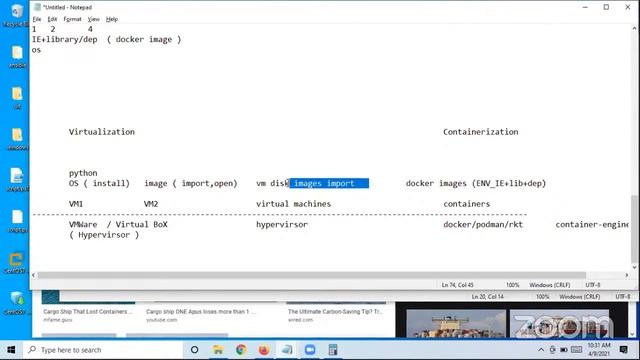The width and height of the screenshot is (640, 360).
Task: Select the ansible desktop folder
Action: tap(17, 57)
